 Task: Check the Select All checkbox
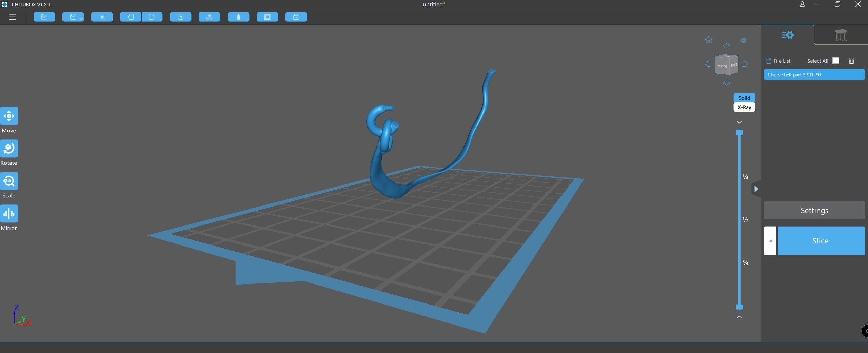coord(836,61)
